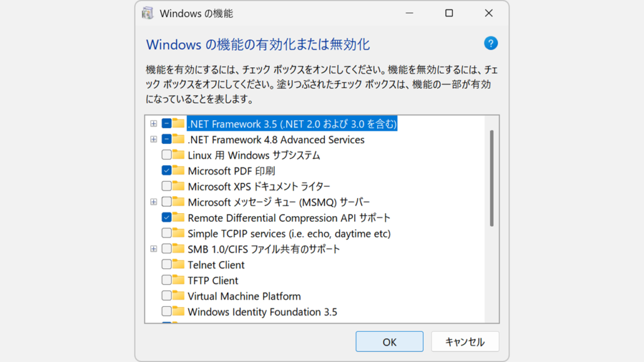Image resolution: width=644 pixels, height=362 pixels.
Task: Click the Telnet Client folder icon
Action: pos(179,265)
